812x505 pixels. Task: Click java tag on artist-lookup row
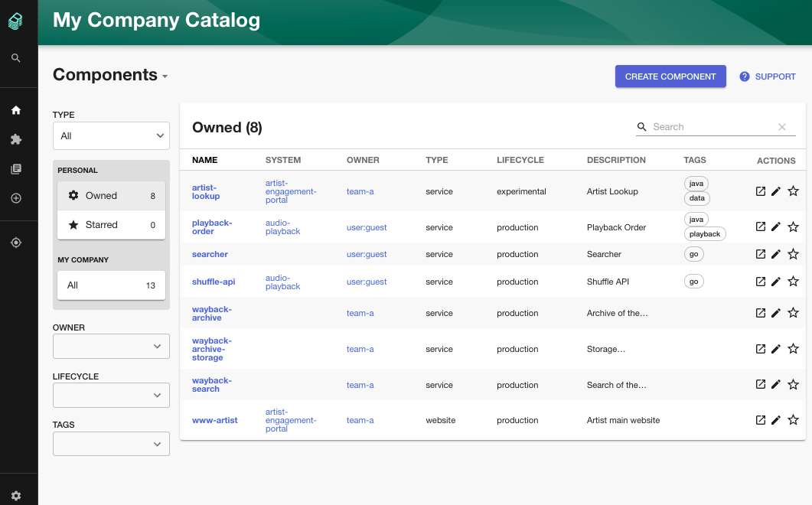pyautogui.click(x=696, y=184)
